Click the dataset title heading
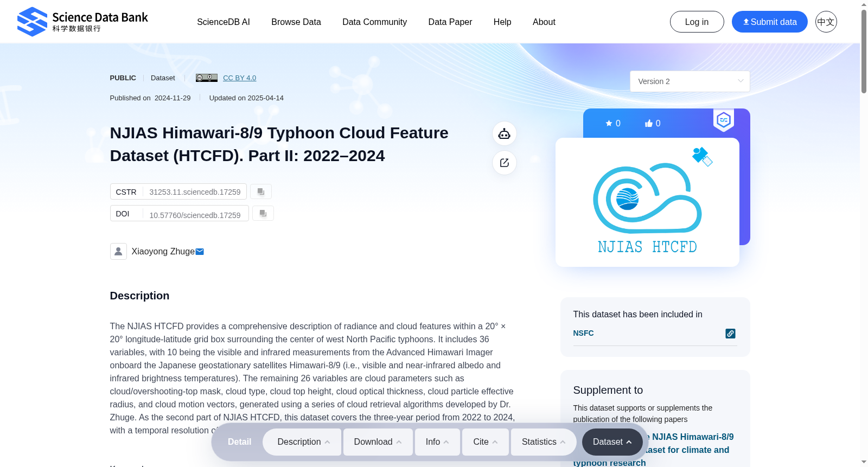Viewport: 868px width, 467px height. point(279,144)
